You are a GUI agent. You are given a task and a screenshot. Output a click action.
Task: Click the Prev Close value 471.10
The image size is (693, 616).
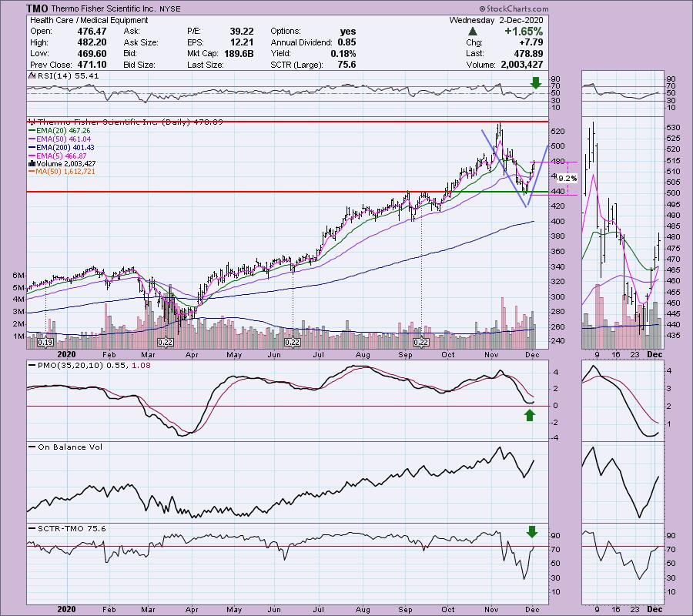(92, 65)
